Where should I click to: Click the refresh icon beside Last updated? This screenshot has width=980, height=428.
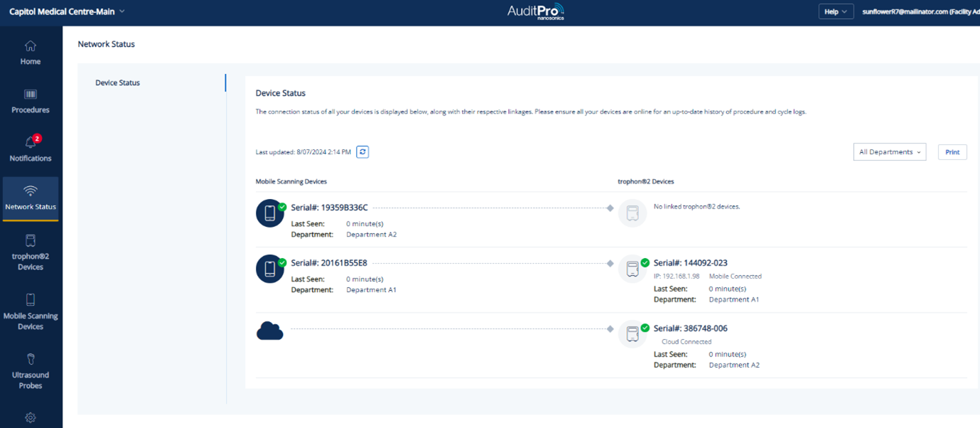point(362,152)
